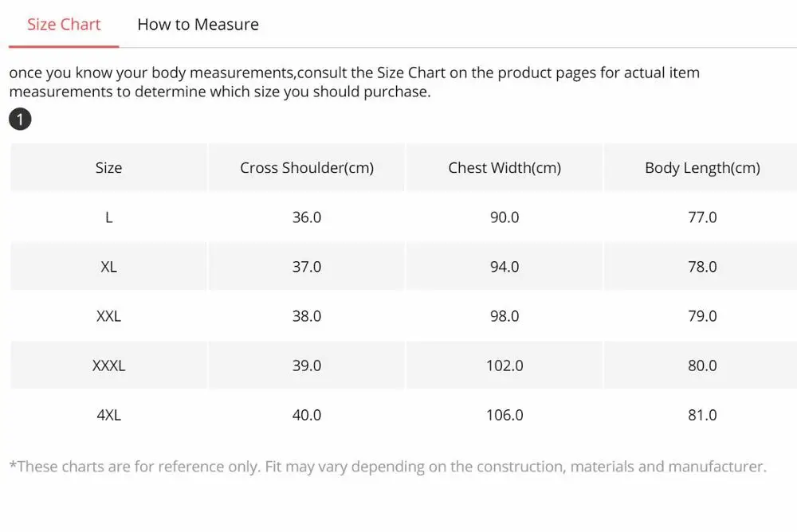
Task: Select the XL size row label
Action: [108, 267]
